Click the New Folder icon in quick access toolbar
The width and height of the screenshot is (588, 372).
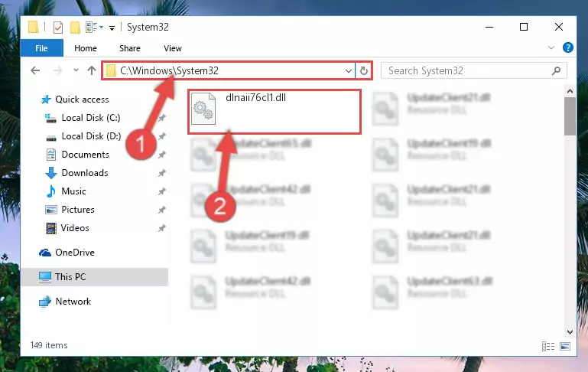[x=75, y=28]
